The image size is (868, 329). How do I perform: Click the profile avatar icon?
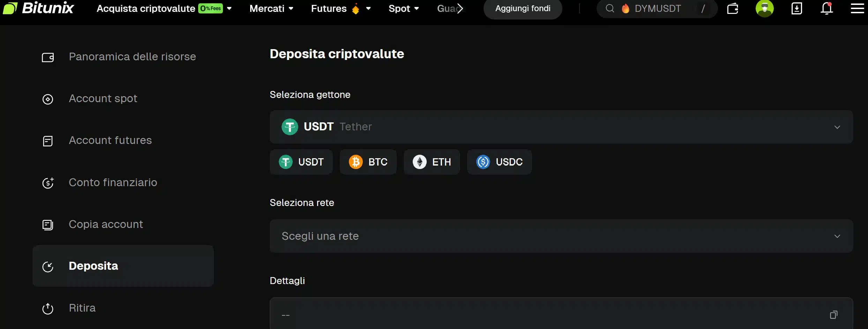pyautogui.click(x=765, y=8)
